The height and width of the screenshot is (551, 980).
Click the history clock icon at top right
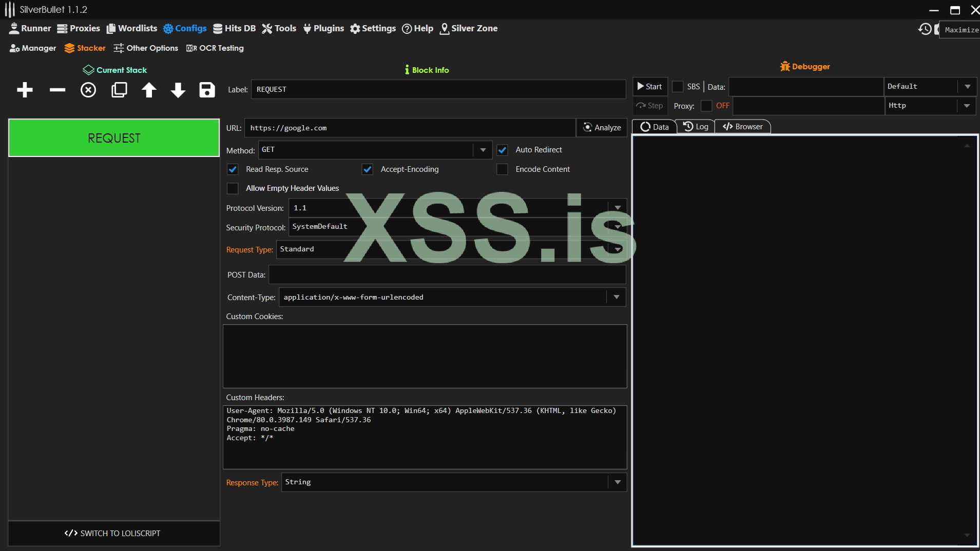tap(925, 29)
